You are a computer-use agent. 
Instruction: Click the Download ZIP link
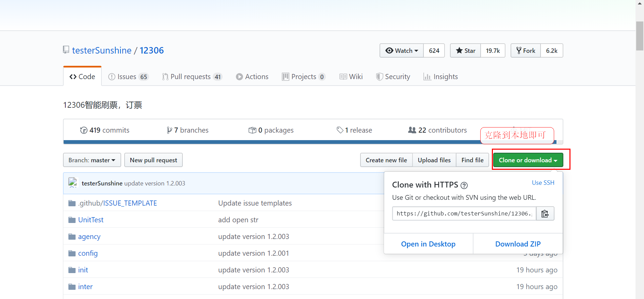click(x=518, y=244)
